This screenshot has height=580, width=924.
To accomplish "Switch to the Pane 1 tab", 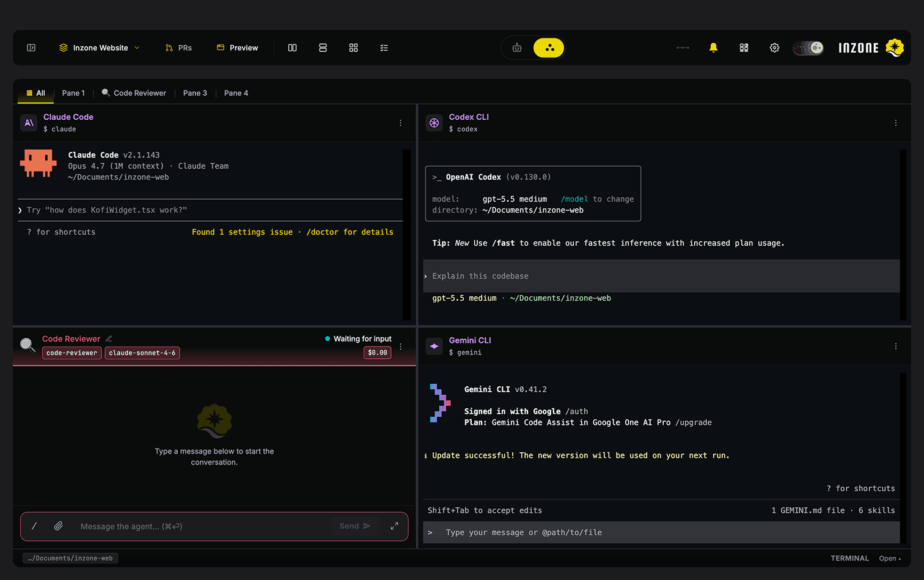I will click(x=73, y=93).
